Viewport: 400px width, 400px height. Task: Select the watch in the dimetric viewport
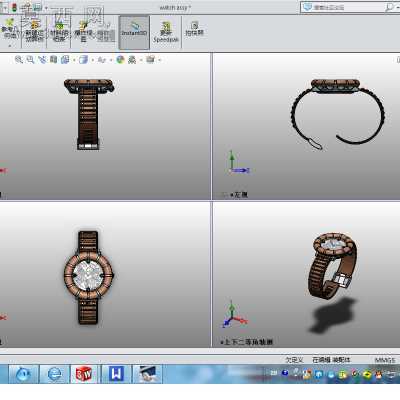point(333,265)
